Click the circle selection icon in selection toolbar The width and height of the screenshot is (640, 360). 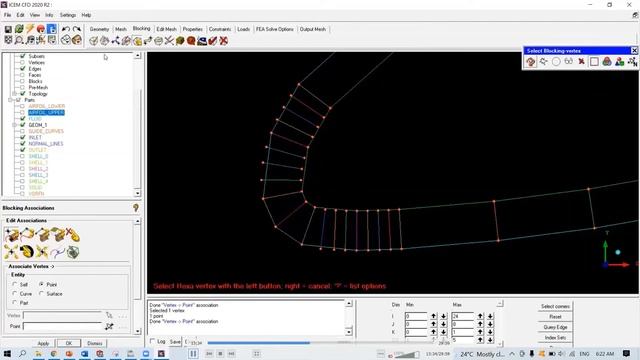[556, 62]
